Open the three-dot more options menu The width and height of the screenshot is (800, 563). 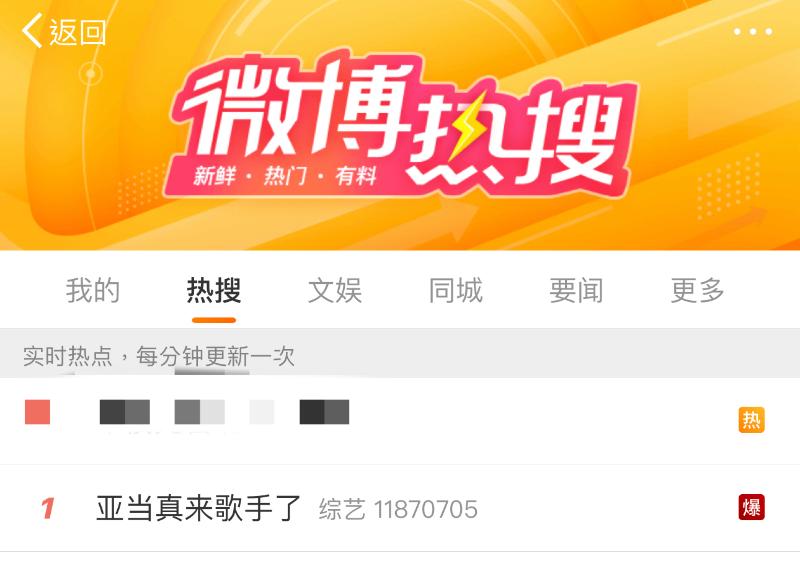pos(753,32)
